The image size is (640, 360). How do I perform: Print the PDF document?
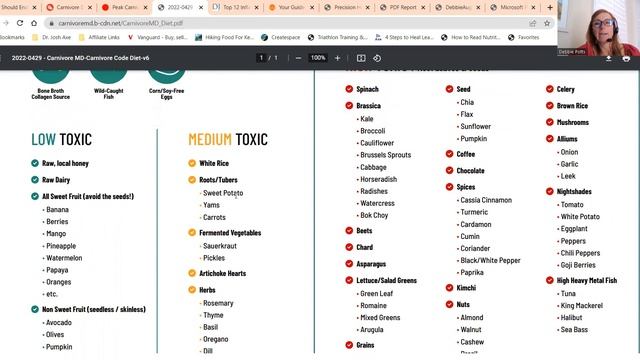click(626, 58)
